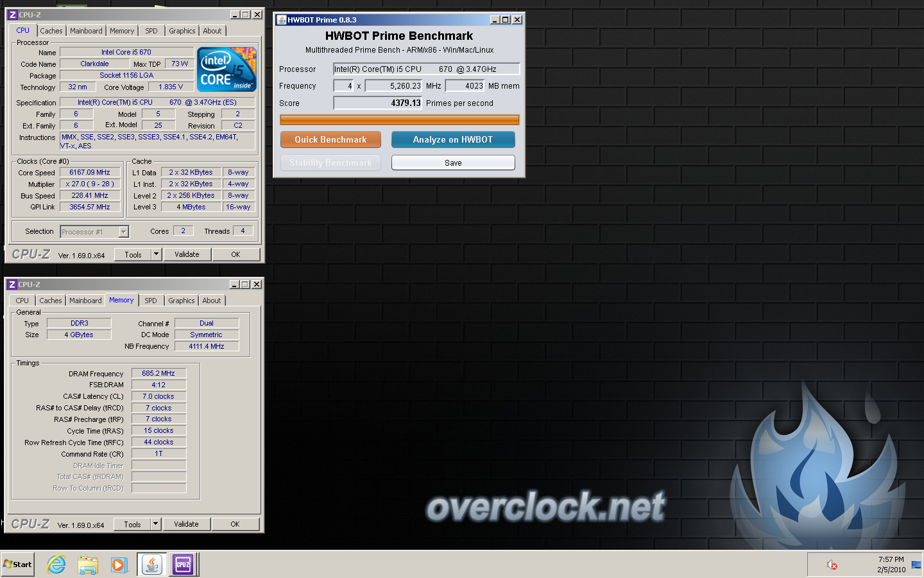924x578 pixels.
Task: Click Quick Benchmark button
Action: [330, 139]
